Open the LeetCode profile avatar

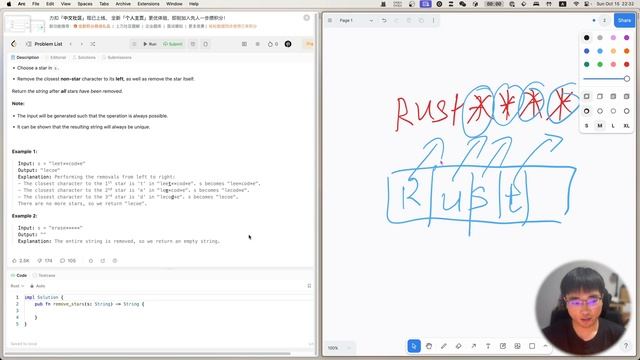point(288,44)
